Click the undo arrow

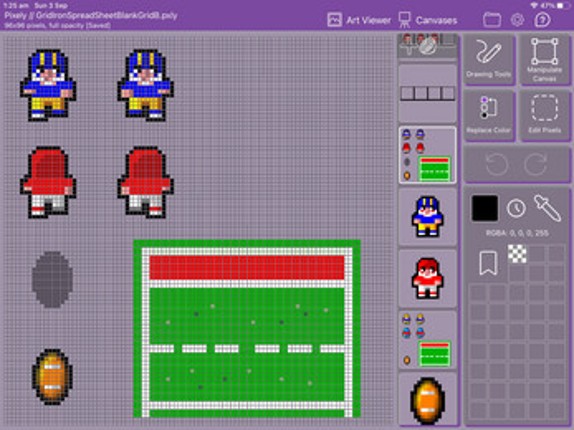496,164
